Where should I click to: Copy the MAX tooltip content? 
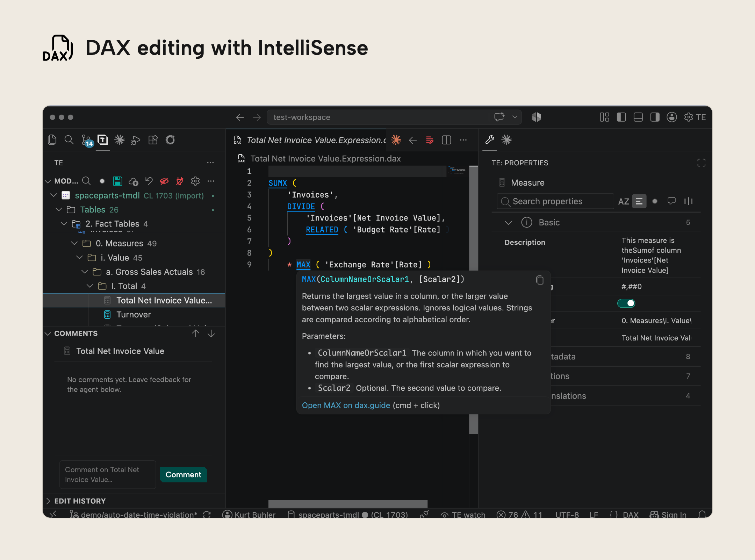[x=540, y=280]
